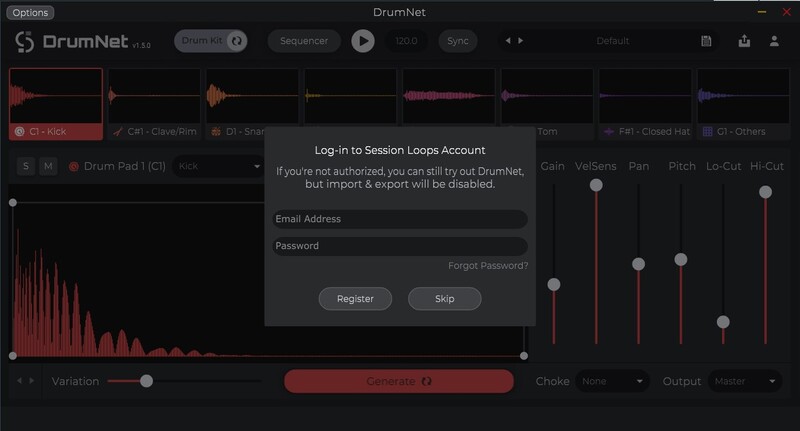The width and height of the screenshot is (800, 431).
Task: Select the Tom pad waveform
Action: click(547, 96)
